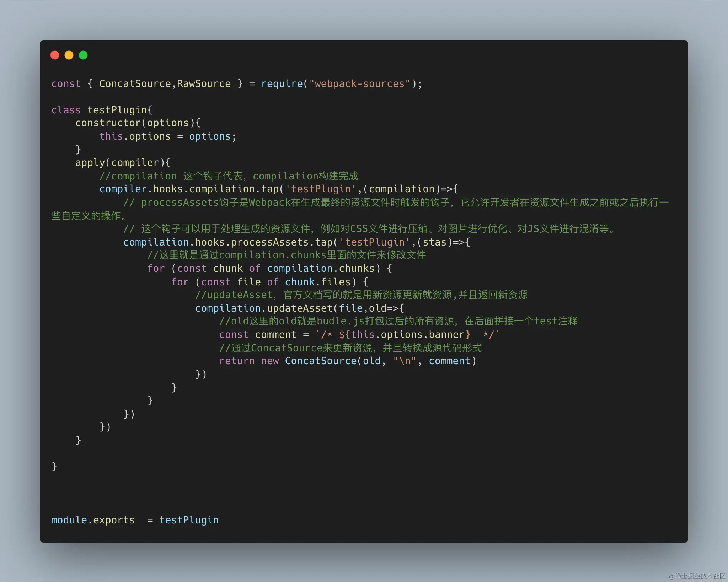The height and width of the screenshot is (582, 728).
Task: Click the green maximize window dot
Action: pos(83,55)
